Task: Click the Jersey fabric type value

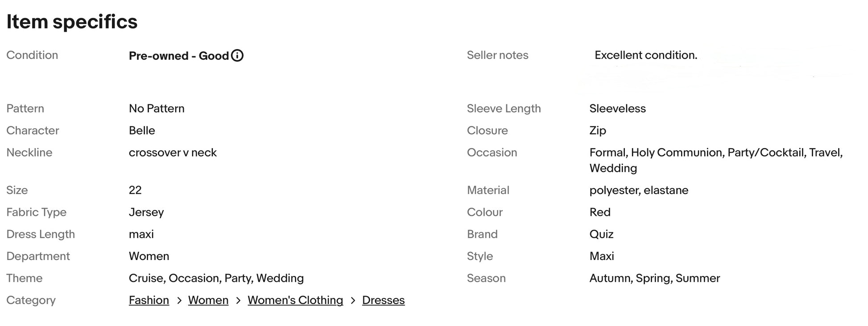Action: pos(146,212)
